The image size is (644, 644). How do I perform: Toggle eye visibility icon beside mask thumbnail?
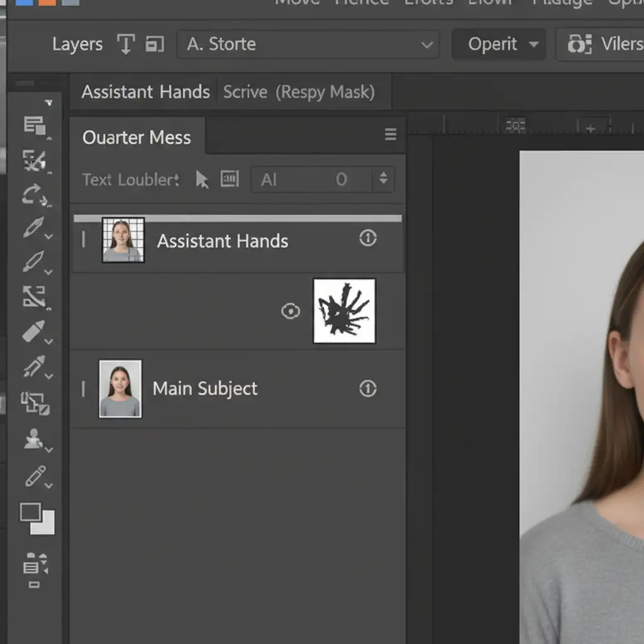[x=290, y=311]
